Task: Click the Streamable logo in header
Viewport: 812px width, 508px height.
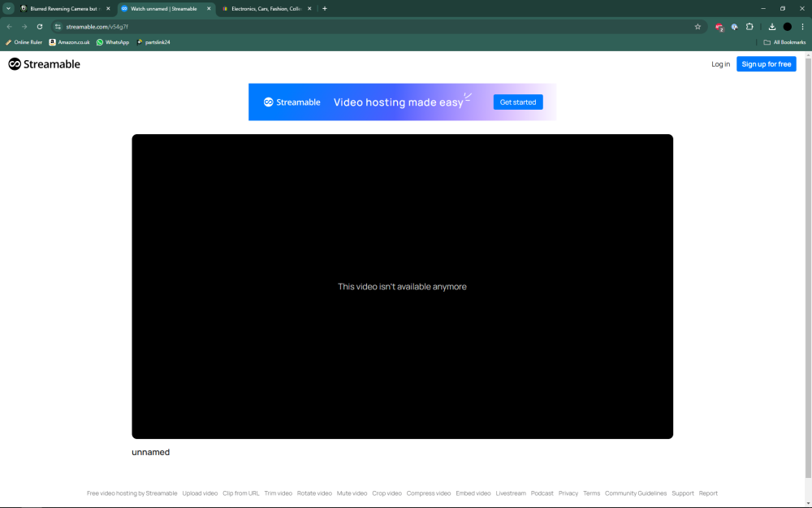Action: [44, 64]
